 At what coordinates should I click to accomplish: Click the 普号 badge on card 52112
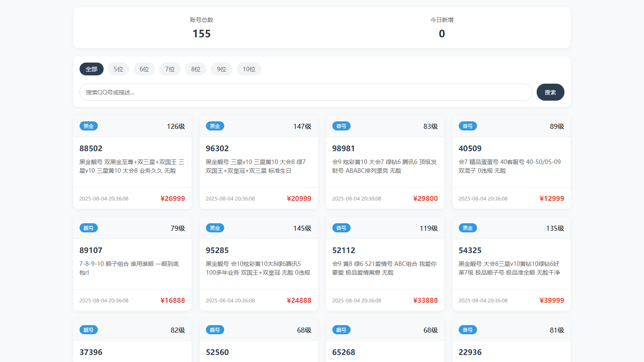[x=341, y=227]
